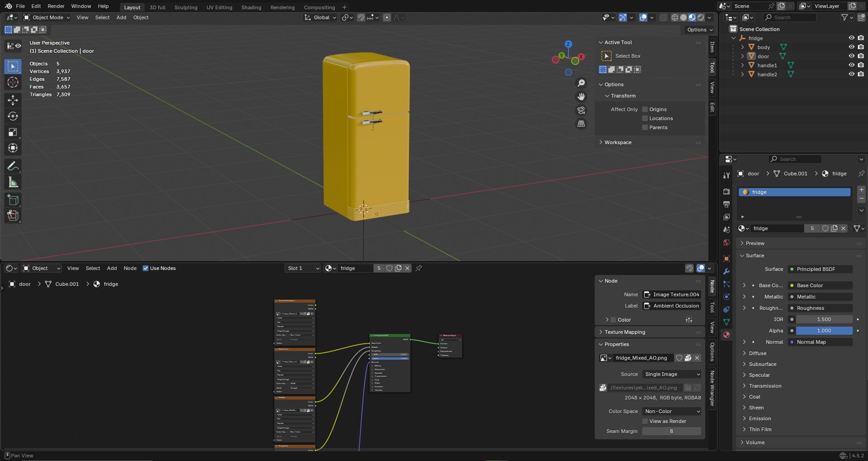
Task: Switch perspective/orthographic grid icon
Action: tap(581, 124)
